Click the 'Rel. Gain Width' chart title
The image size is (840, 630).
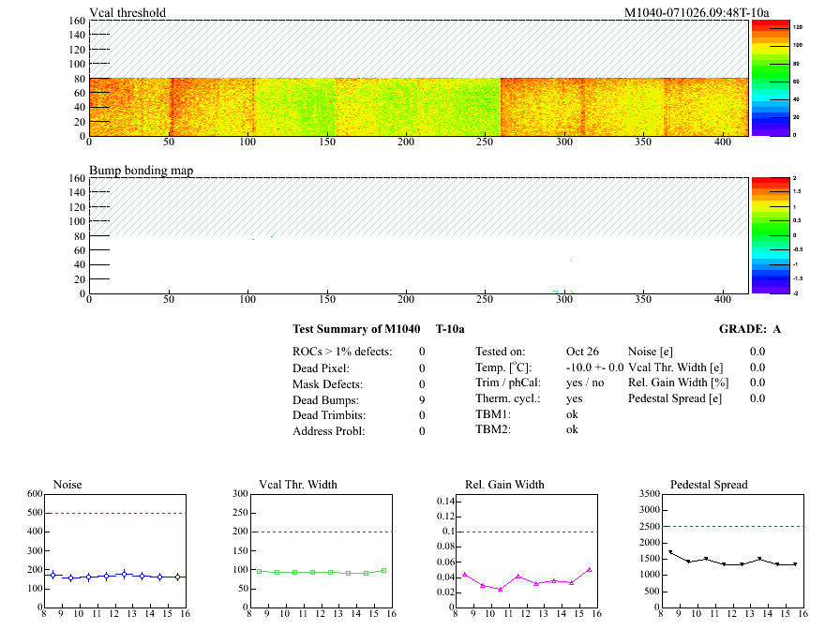504,485
